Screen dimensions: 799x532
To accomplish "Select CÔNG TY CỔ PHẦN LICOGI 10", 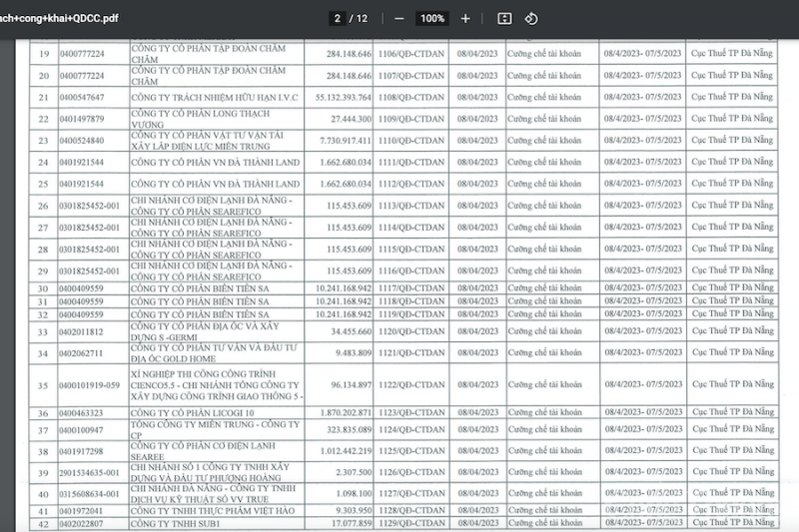I will 192,413.
